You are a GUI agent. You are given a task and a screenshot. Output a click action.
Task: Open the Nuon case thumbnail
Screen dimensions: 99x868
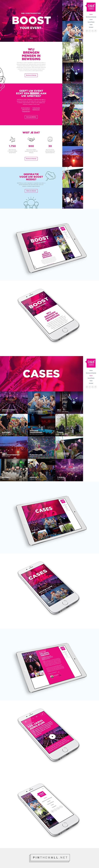tap(41, 403)
